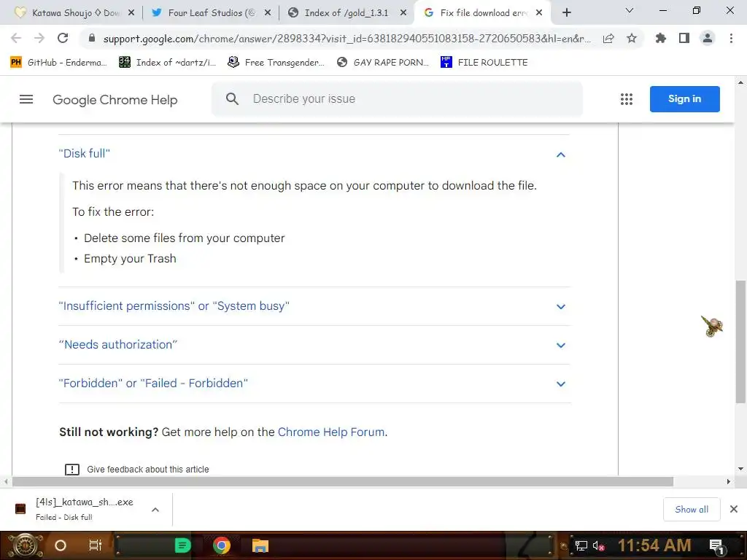This screenshot has width=747, height=560.
Task: Click the feedback exclamation icon
Action: click(72, 470)
